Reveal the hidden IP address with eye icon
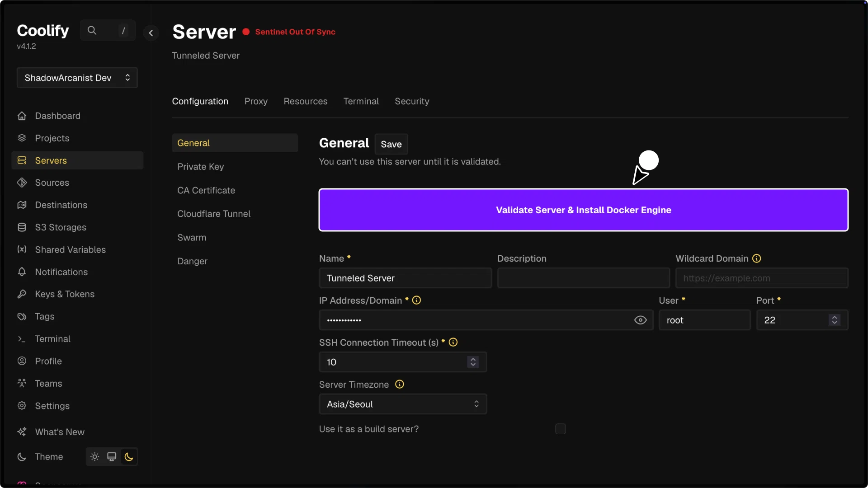The height and width of the screenshot is (488, 868). coord(640,320)
